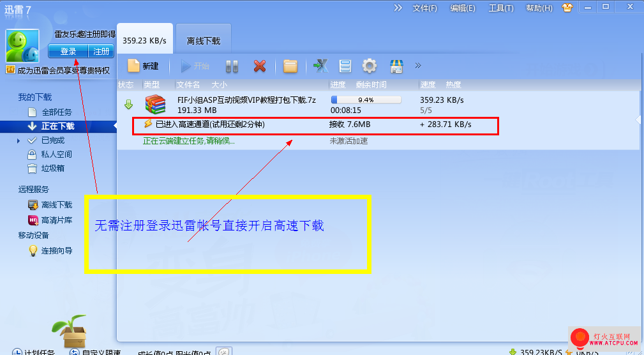Click 已进入高速通道(试用还剩2分钟) text
Viewport: 644px width, 355px height.
210,124
